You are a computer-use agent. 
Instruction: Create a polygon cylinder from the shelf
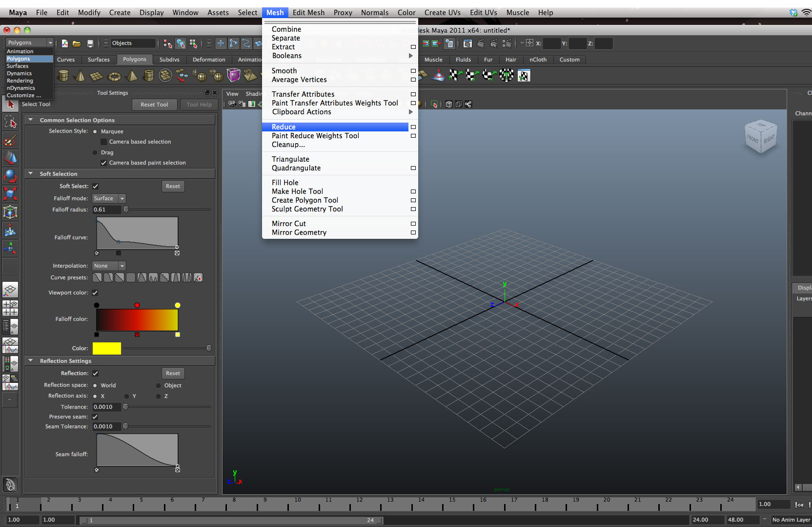63,76
